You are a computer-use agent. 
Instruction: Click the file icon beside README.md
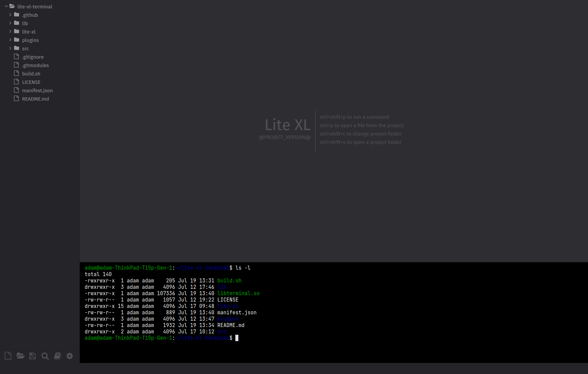(x=16, y=99)
